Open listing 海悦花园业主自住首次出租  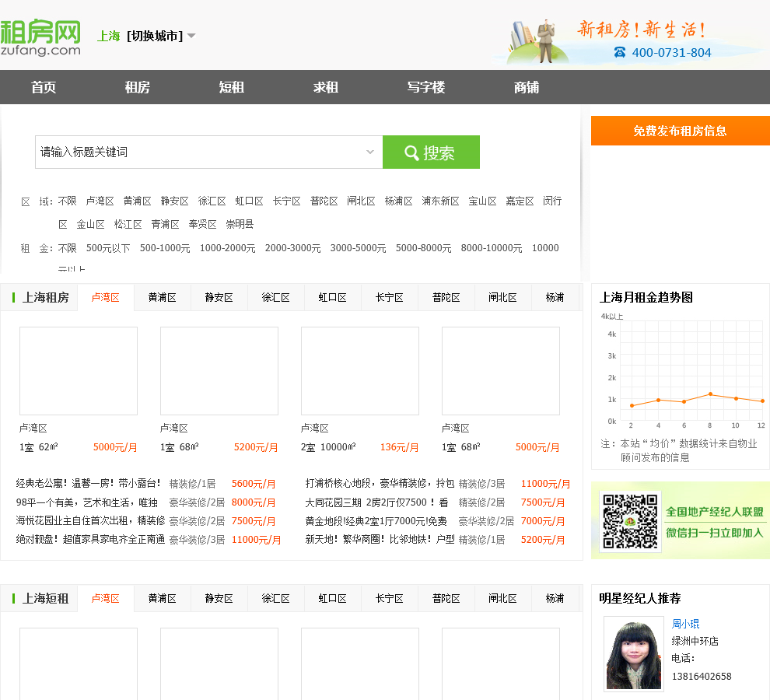[x=90, y=520]
